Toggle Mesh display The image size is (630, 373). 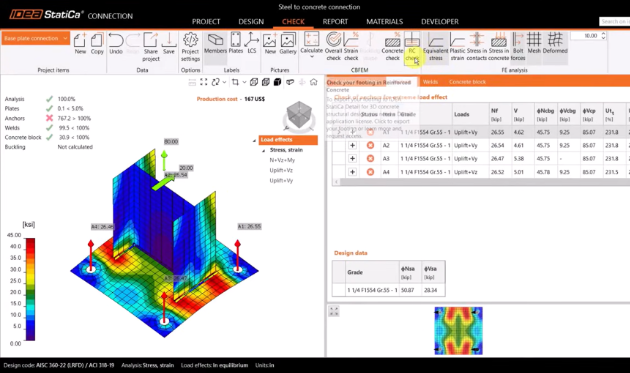pyautogui.click(x=534, y=43)
